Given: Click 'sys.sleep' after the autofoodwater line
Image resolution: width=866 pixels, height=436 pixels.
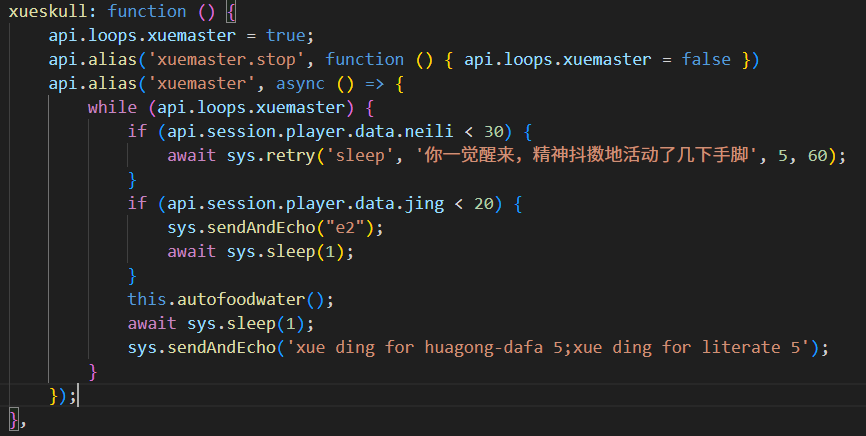Looking at the screenshot, I should tap(231, 324).
